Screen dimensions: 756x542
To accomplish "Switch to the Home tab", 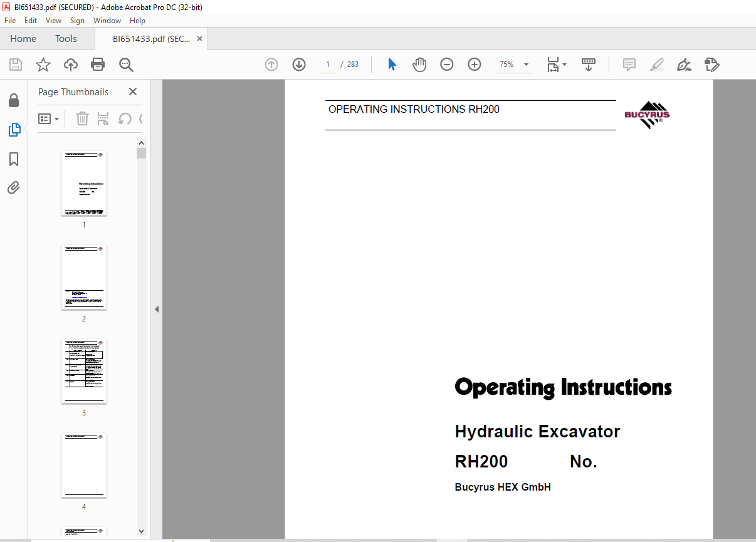I will 23,39.
